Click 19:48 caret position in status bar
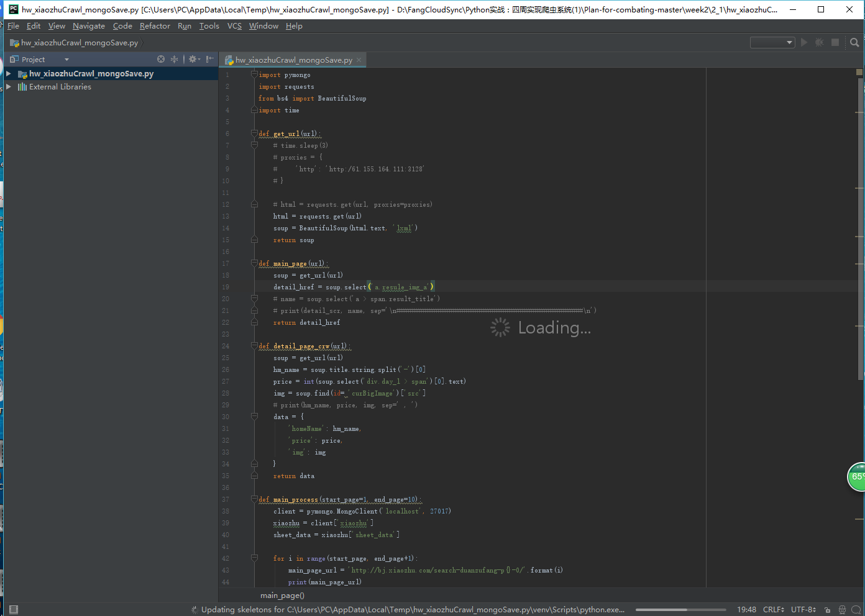 pyautogui.click(x=746, y=610)
